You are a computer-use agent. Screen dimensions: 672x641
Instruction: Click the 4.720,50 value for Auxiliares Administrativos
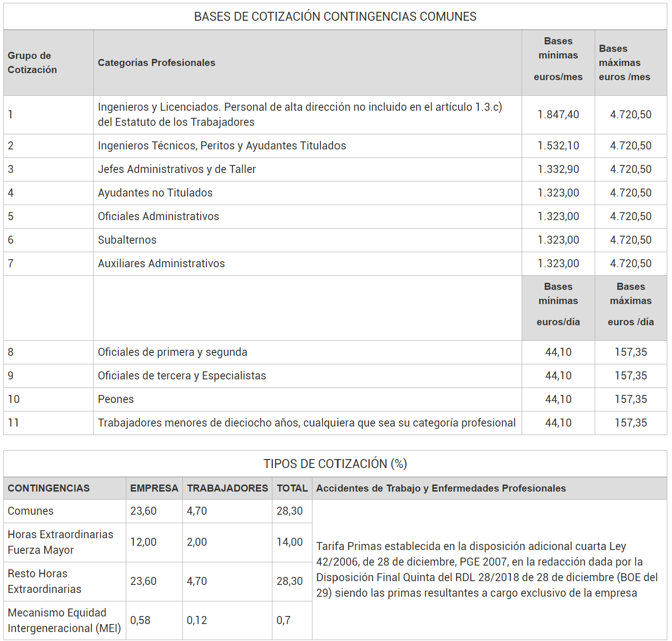[631, 263]
